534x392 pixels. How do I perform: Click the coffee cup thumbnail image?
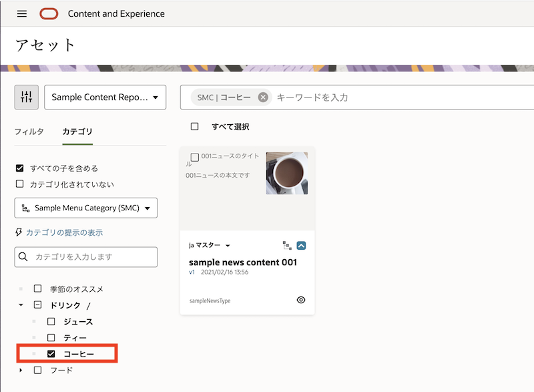click(x=286, y=173)
